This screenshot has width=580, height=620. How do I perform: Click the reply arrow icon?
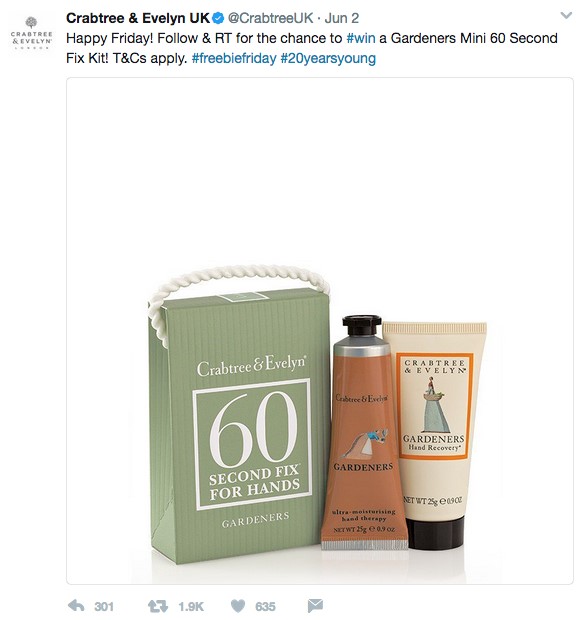76,605
